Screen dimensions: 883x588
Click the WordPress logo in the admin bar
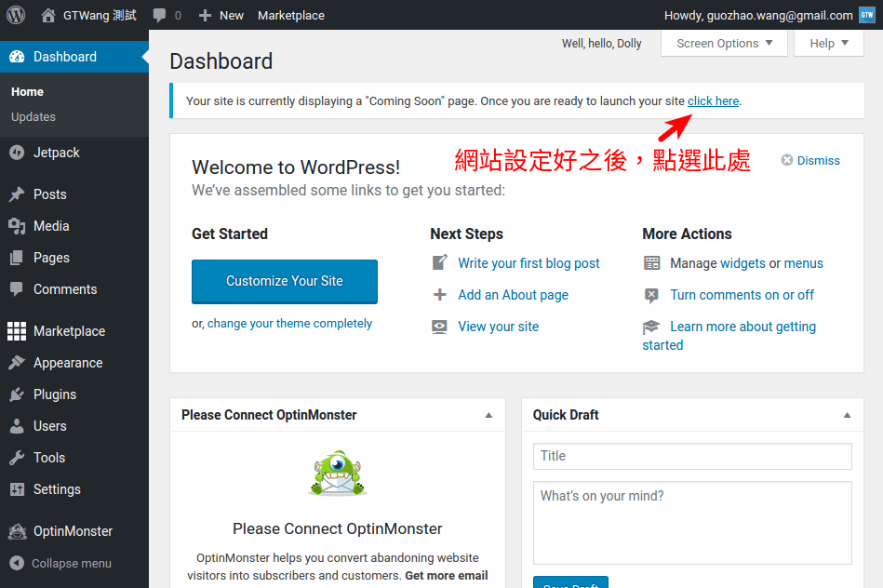15,15
